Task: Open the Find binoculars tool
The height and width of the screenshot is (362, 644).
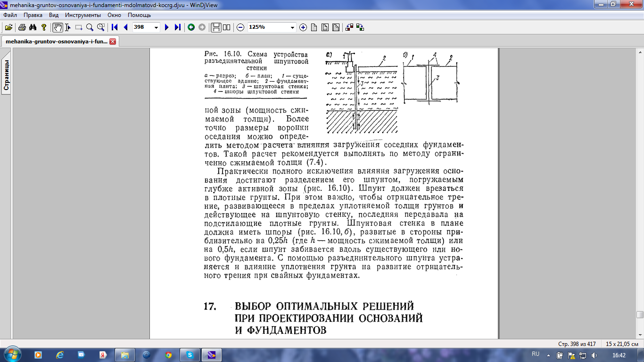Action: tap(33, 27)
